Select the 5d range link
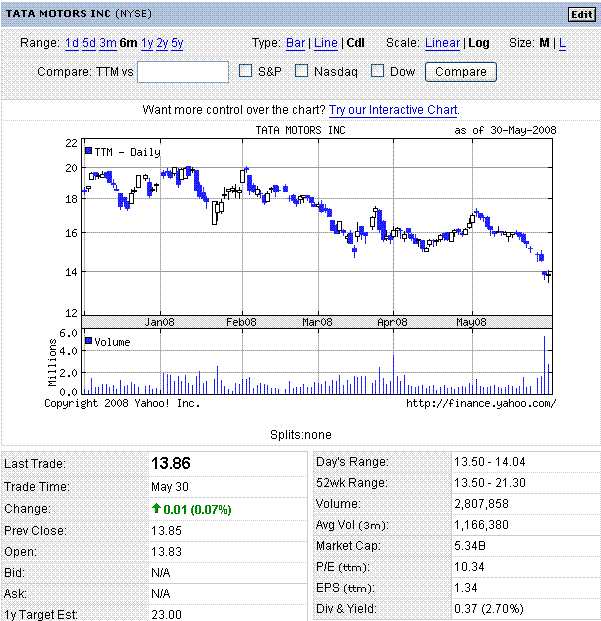The image size is (601, 621). click(89, 43)
